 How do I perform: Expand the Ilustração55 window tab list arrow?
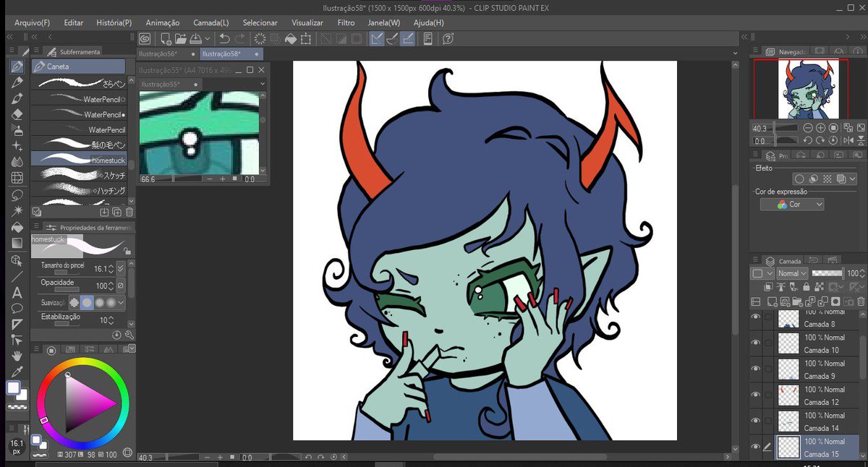click(x=262, y=84)
